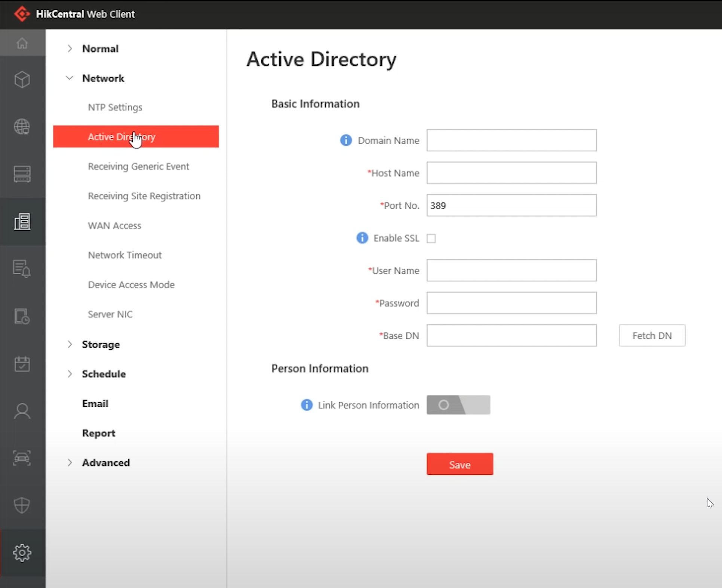Open the calendar schedule icon in sidebar
Image resolution: width=722 pixels, height=588 pixels.
click(x=22, y=364)
